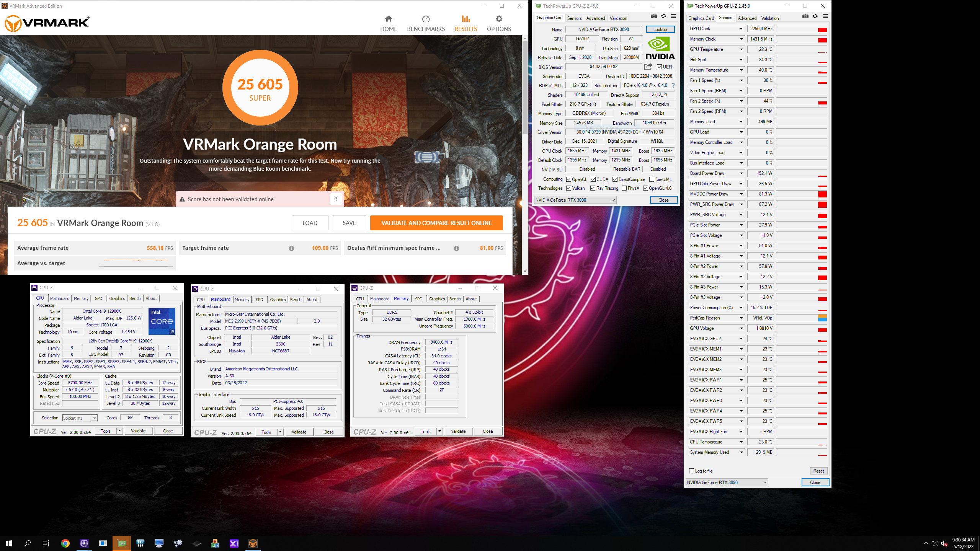The image size is (980, 551).
Task: Click BIOS version share/export icon in GPU-Z
Action: tap(648, 67)
